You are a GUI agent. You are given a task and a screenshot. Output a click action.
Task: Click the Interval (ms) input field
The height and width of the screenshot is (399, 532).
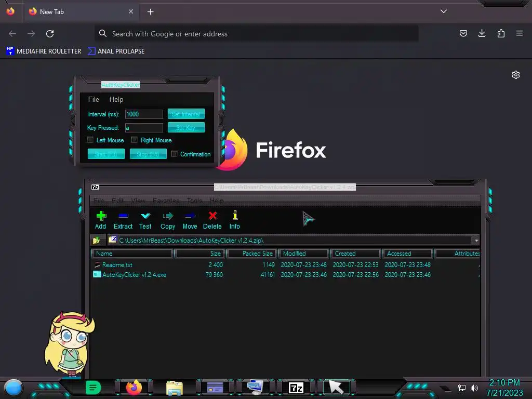[x=144, y=114]
